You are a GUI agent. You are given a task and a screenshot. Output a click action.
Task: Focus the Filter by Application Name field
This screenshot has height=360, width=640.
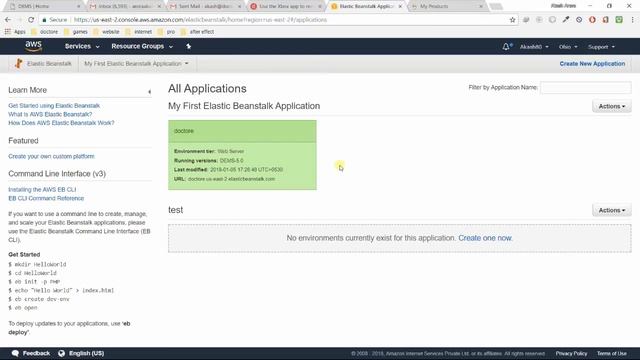(x=585, y=87)
